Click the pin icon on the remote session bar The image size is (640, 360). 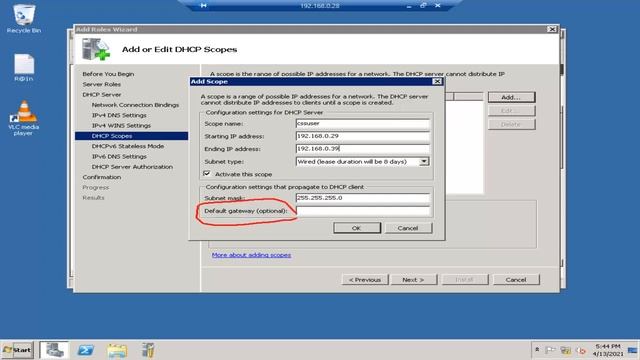[x=203, y=5]
